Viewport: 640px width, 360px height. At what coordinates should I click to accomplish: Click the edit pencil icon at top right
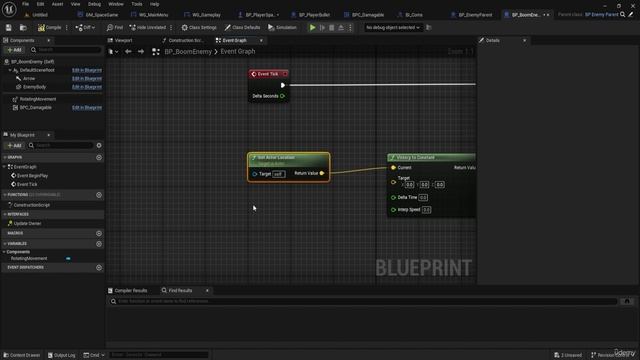[x=631, y=15]
